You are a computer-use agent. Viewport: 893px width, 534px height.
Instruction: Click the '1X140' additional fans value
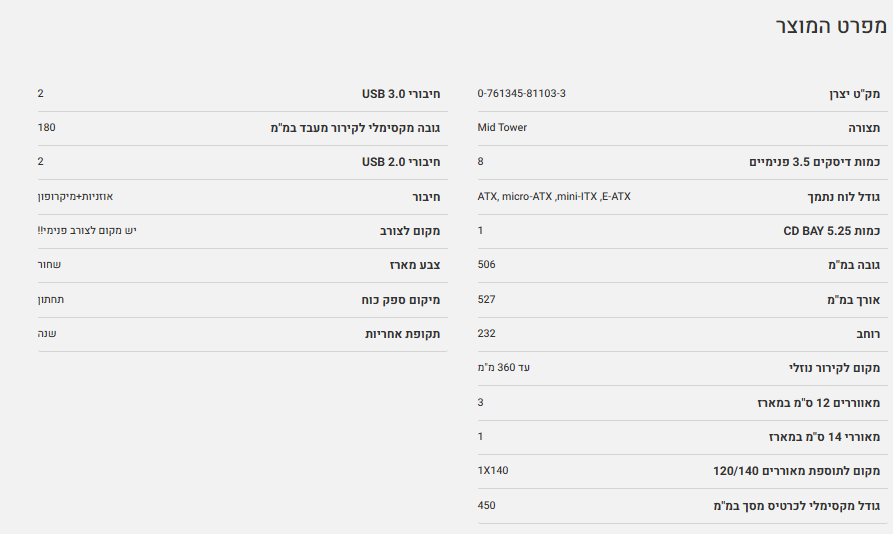pyautogui.click(x=493, y=470)
